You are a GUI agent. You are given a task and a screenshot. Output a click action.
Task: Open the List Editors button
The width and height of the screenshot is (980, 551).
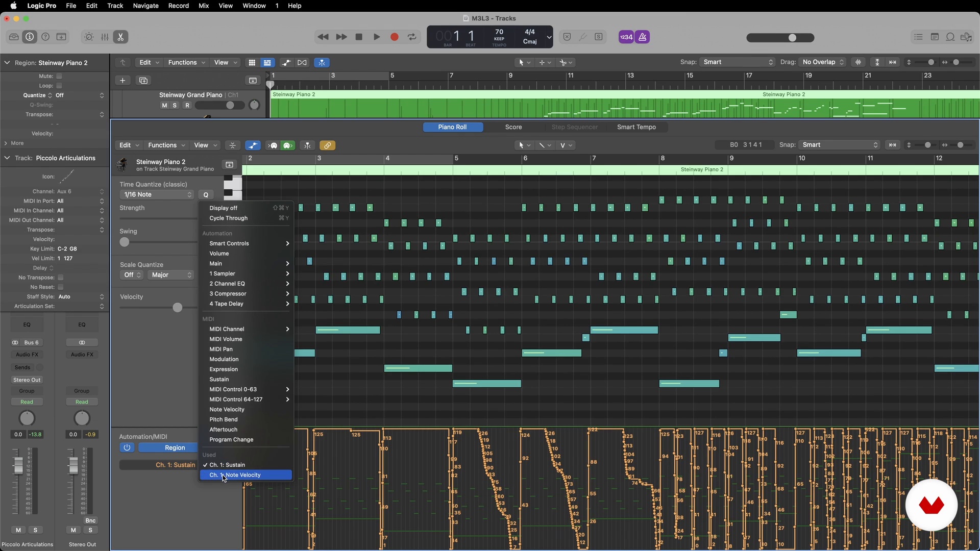pos(918,37)
